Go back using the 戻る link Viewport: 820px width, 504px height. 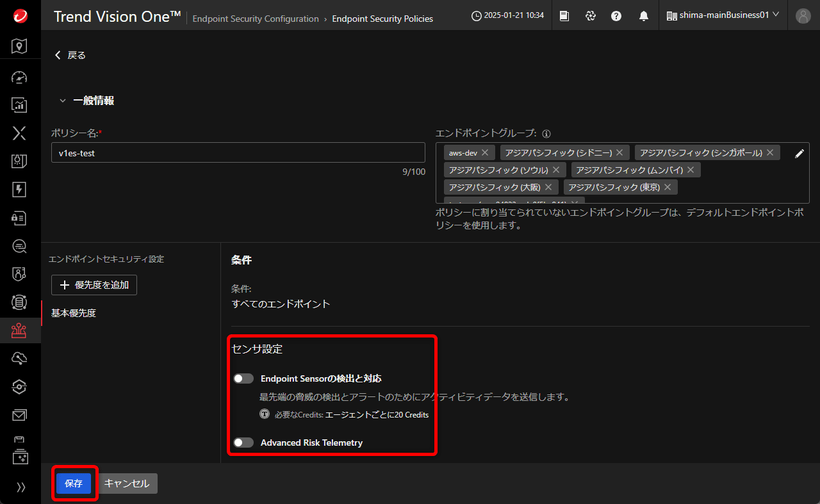click(70, 55)
